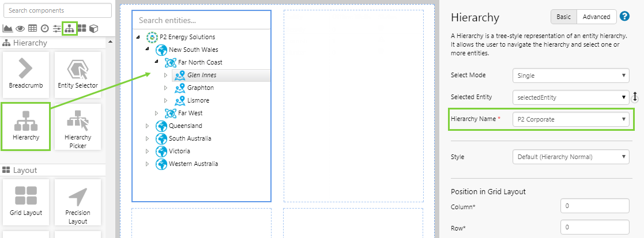644x238 pixels.
Task: Click the P2 Energy Solutions entity icon
Action: tap(152, 37)
